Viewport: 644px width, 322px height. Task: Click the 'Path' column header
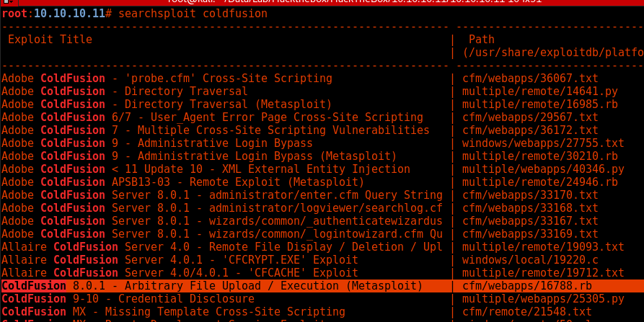pyautogui.click(x=481, y=39)
